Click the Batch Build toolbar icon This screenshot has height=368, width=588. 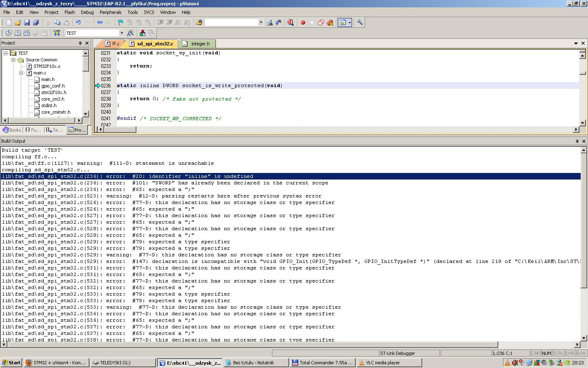coord(36,33)
